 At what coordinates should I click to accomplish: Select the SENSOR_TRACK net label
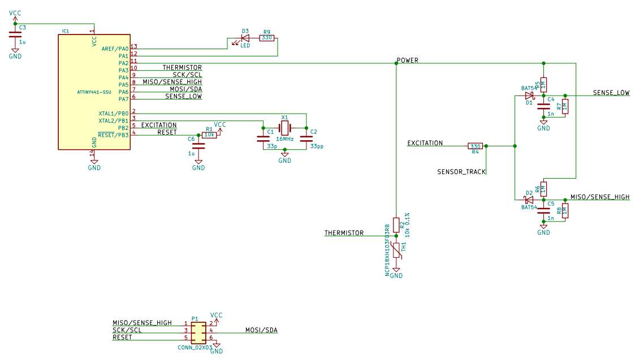[461, 171]
